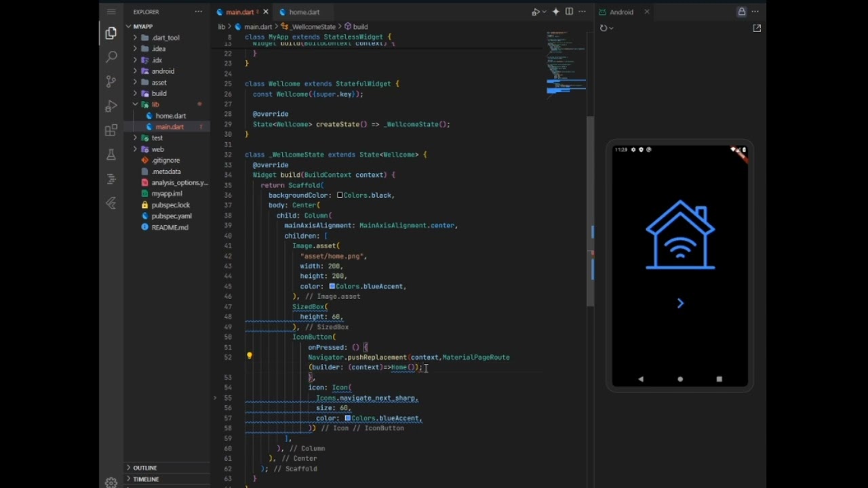Tap the blue next arrow in emulator
The width and height of the screenshot is (868, 488).
[x=680, y=304]
